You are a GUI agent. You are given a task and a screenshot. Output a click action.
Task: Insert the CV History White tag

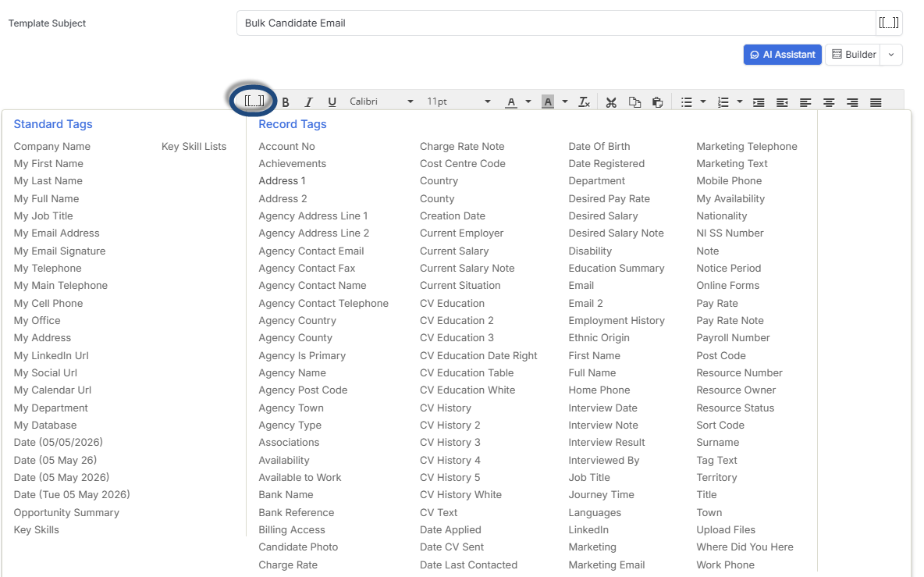460,494
